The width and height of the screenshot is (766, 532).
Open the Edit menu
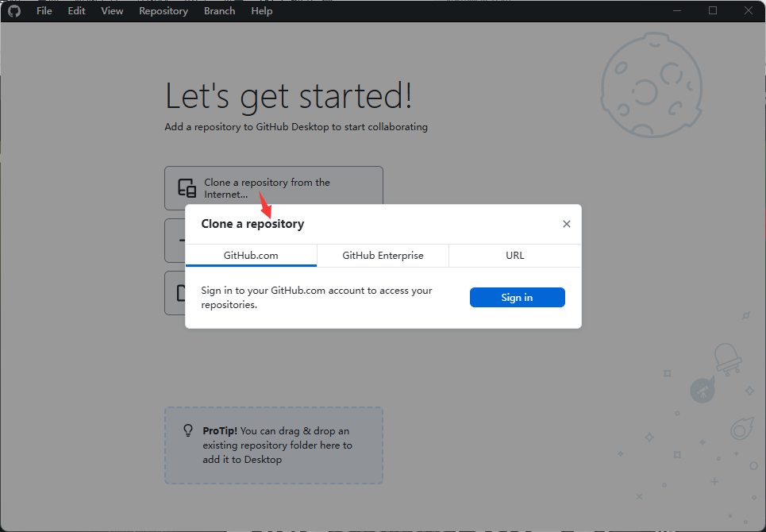click(77, 11)
